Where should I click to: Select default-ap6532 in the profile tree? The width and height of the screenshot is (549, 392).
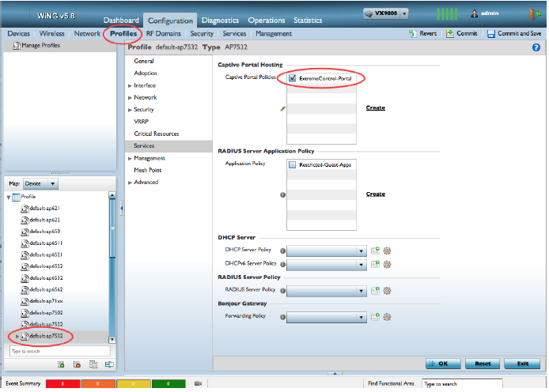click(x=46, y=278)
